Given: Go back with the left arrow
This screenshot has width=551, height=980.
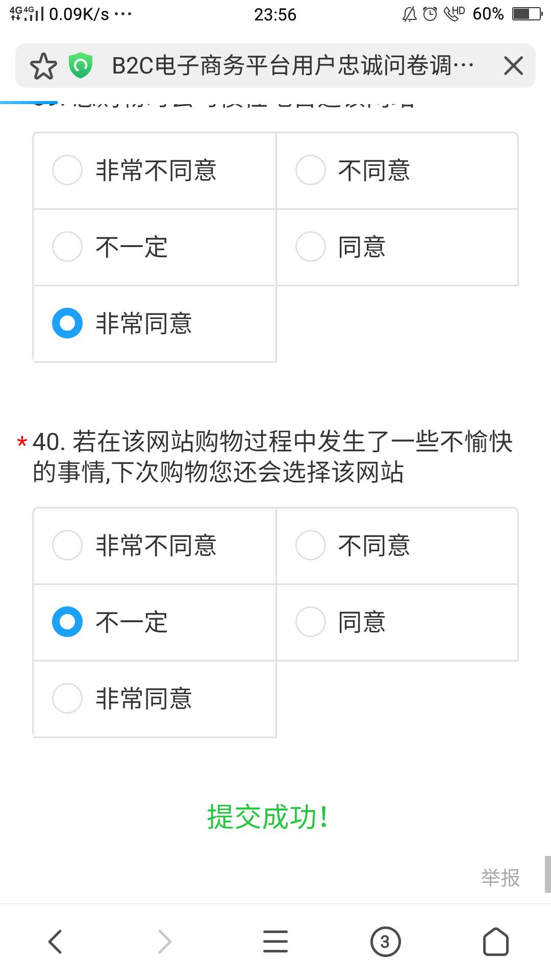Looking at the screenshot, I should pyautogui.click(x=55, y=941).
